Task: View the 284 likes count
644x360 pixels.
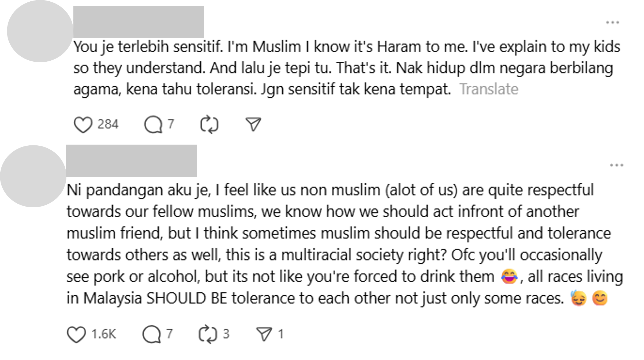Action: (108, 124)
